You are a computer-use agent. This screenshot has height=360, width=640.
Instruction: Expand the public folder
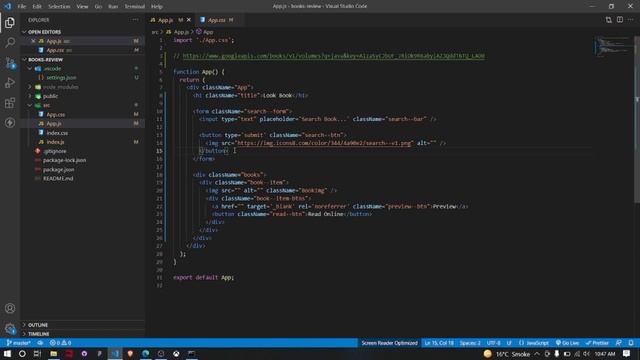30,96
